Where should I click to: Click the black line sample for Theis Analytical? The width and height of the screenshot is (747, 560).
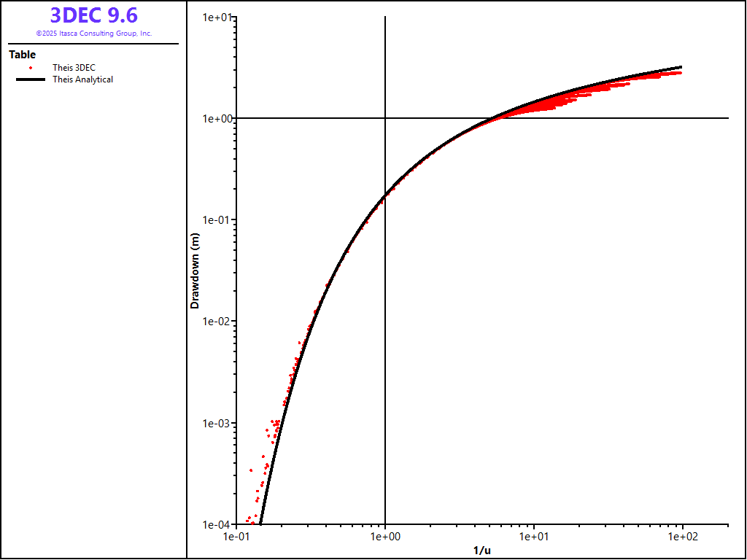(x=31, y=79)
